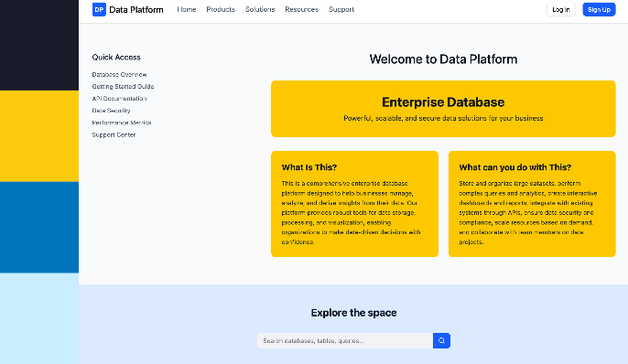Click the DP logo icon
The height and width of the screenshot is (364, 628).
click(x=99, y=9)
